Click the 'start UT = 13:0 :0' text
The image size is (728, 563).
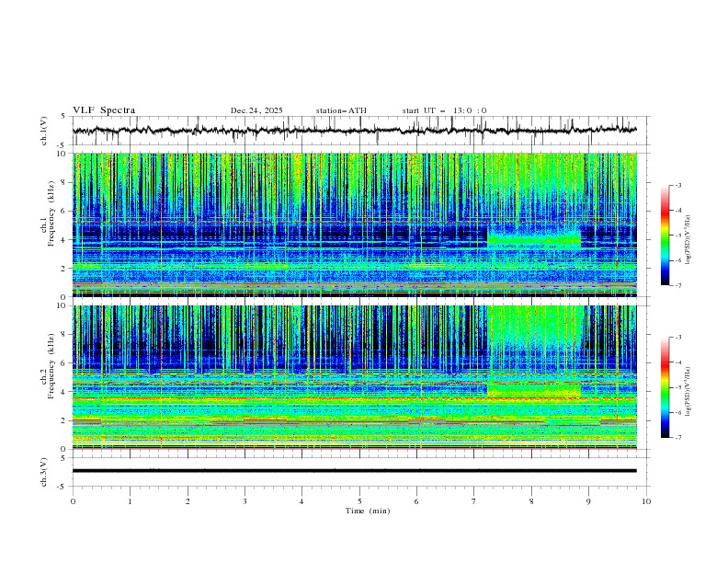[x=444, y=110]
